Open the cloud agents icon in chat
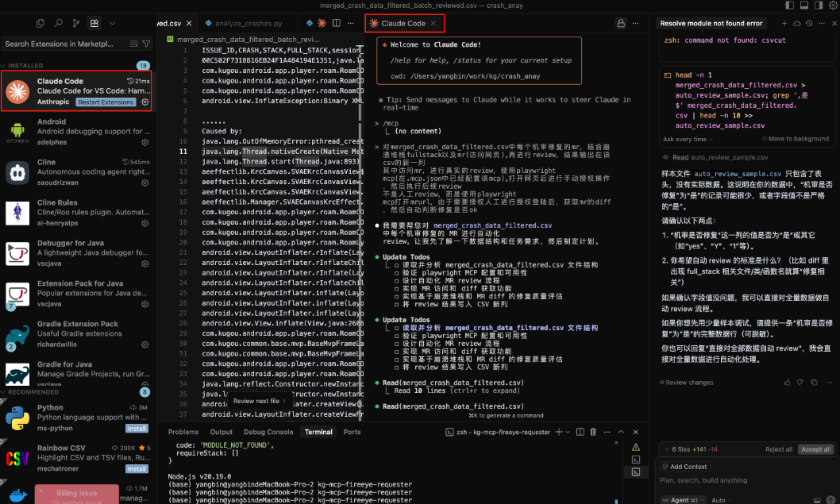The image size is (840, 504). [x=796, y=24]
